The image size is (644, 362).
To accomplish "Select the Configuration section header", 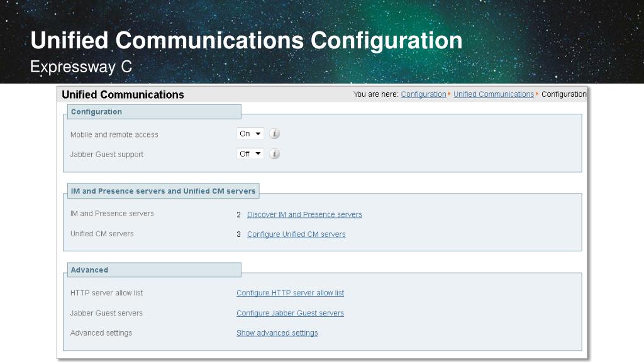I will [x=155, y=112].
